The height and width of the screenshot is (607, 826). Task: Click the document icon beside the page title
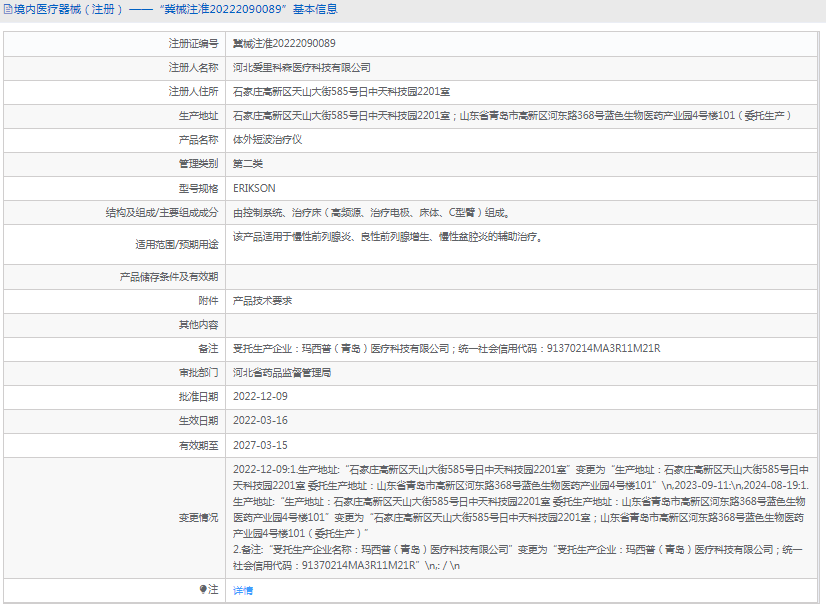click(x=8, y=9)
